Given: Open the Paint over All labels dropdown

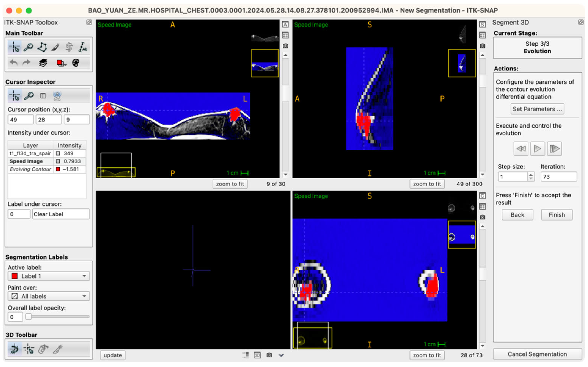Looking at the screenshot, I should (49, 296).
